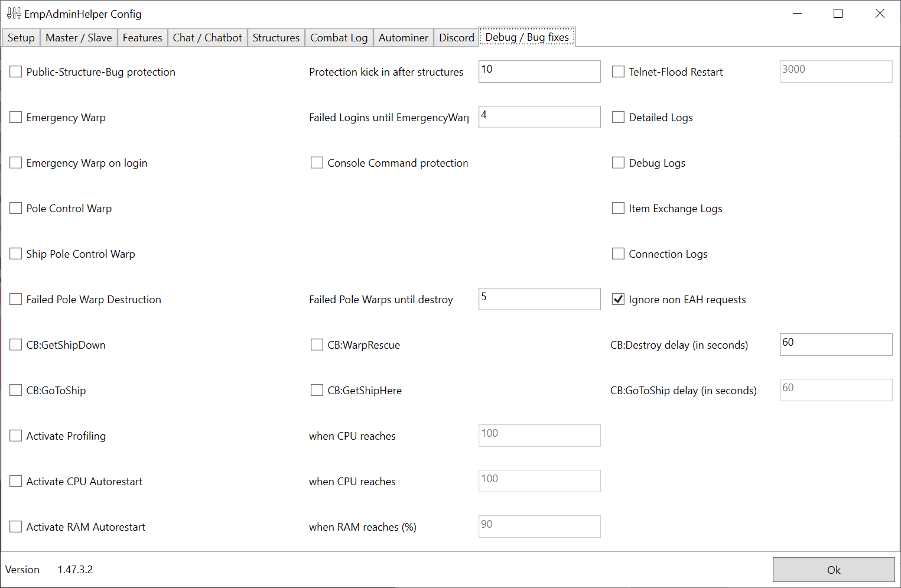Viewport: 901px width, 588px height.
Task: Go to the Chat / Chatbot tab
Action: 207,38
